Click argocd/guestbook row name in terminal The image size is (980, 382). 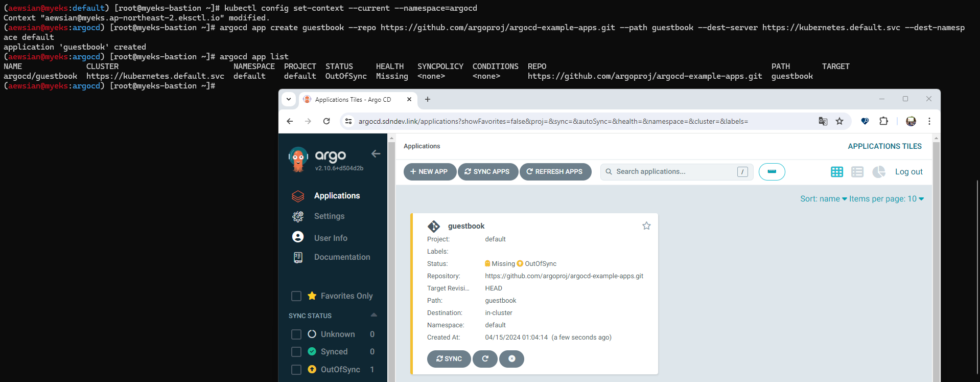click(40, 76)
